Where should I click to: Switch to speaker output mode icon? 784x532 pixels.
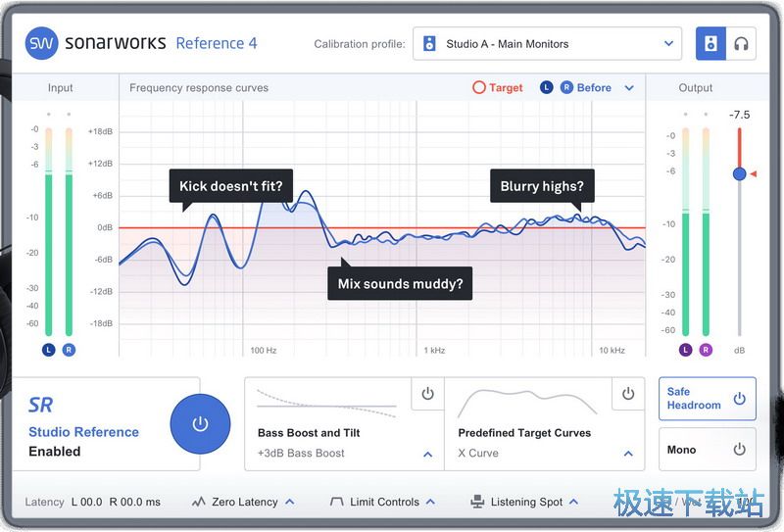pyautogui.click(x=710, y=44)
